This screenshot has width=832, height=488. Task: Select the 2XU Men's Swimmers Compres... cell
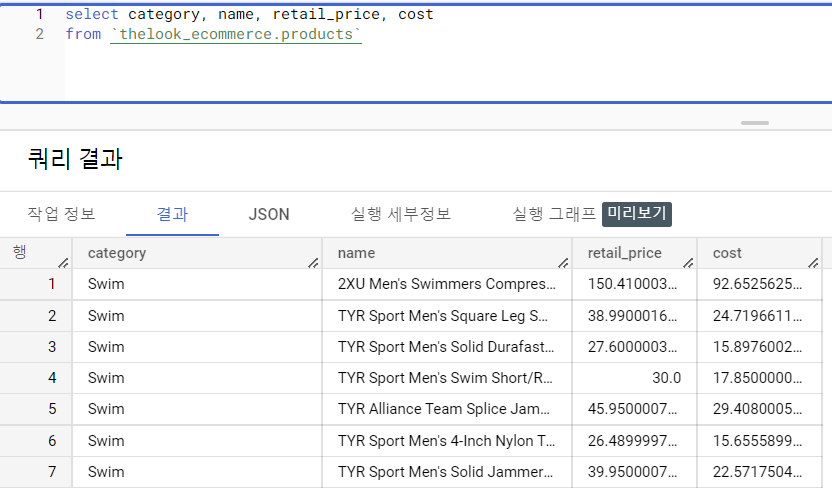pyautogui.click(x=447, y=284)
